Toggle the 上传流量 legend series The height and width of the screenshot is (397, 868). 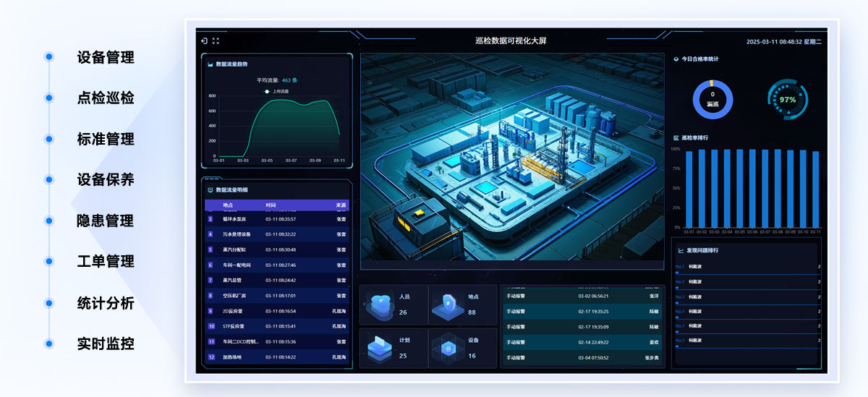pyautogui.click(x=278, y=92)
